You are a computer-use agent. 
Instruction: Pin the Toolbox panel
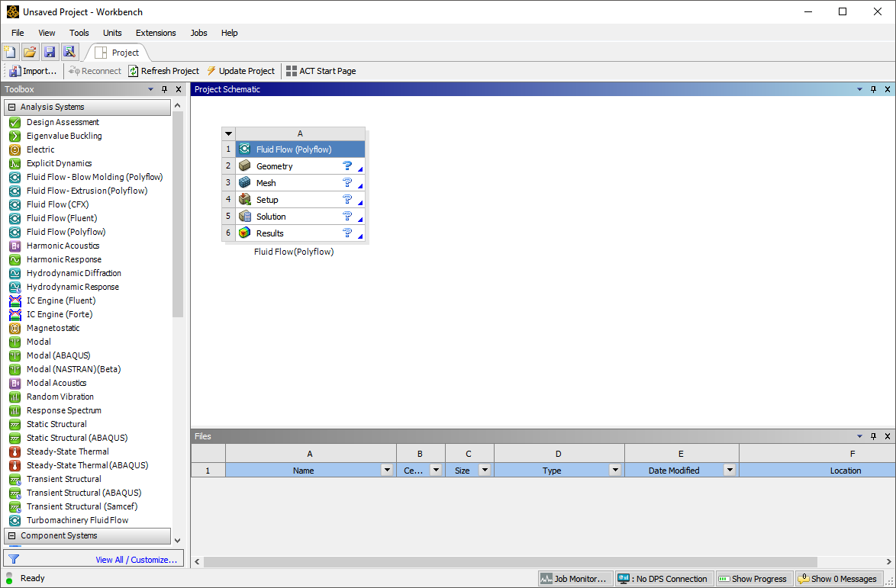point(165,89)
